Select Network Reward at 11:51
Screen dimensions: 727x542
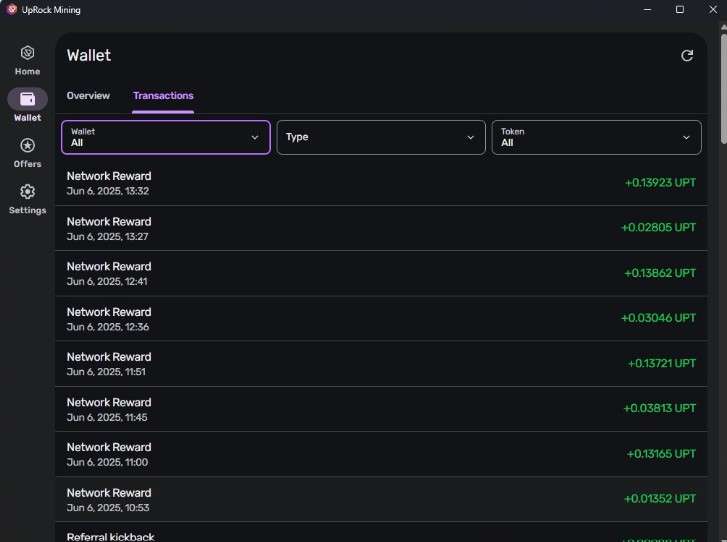pyautogui.click(x=381, y=363)
